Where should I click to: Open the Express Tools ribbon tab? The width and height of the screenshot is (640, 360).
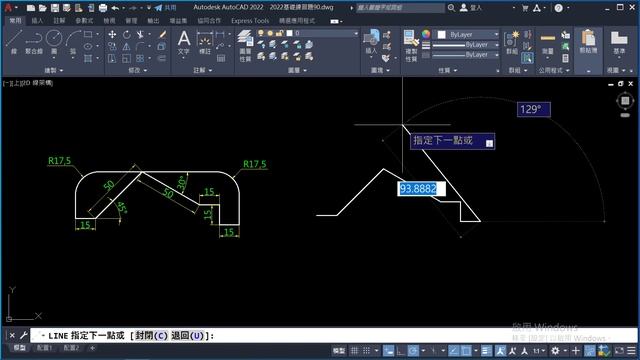pyautogui.click(x=250, y=20)
